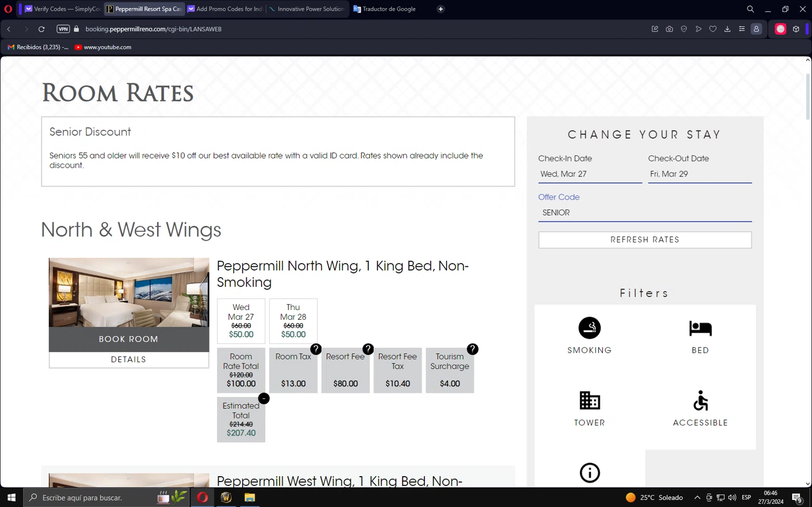
Task: Open the North Wing room photo
Action: pos(129,292)
